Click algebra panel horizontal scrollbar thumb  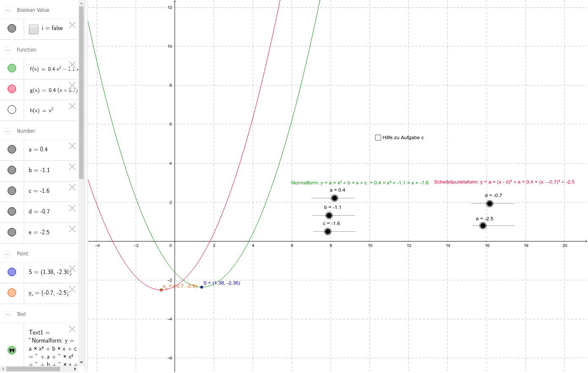pyautogui.click(x=33, y=369)
